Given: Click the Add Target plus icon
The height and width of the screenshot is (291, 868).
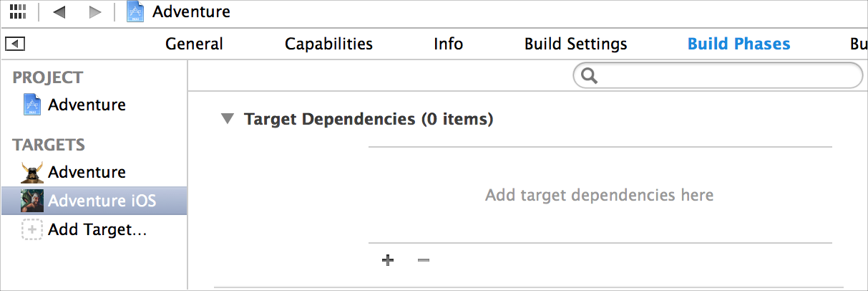Looking at the screenshot, I should 33,230.
